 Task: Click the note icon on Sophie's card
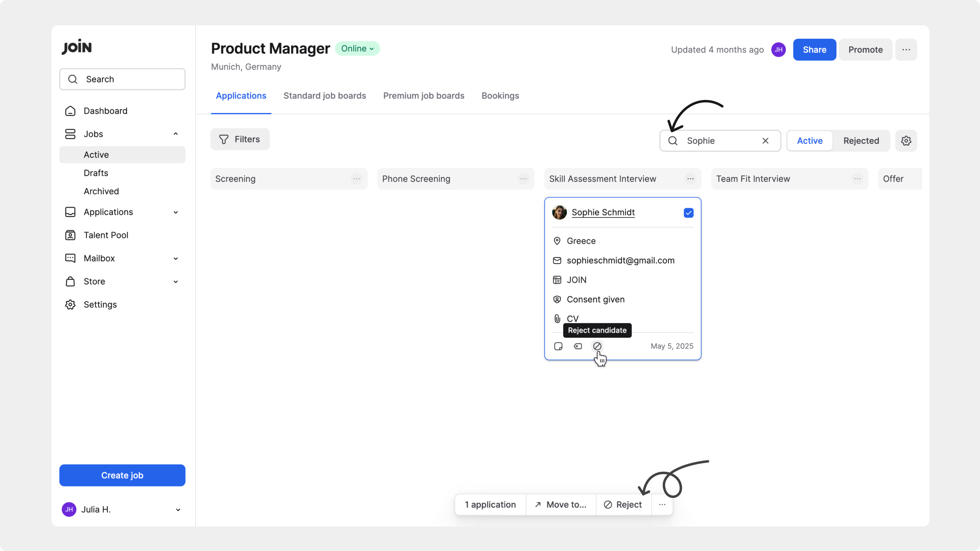[x=558, y=346]
